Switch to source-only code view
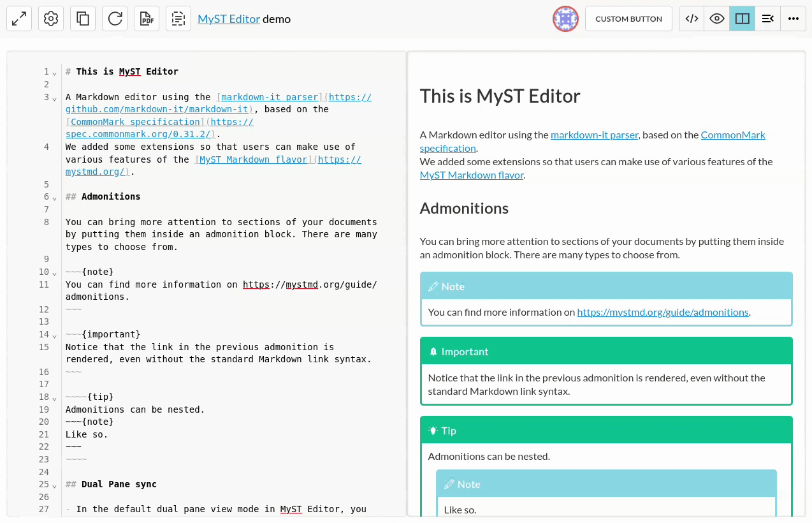Screen dimensions: 812x523 [x=692, y=18]
